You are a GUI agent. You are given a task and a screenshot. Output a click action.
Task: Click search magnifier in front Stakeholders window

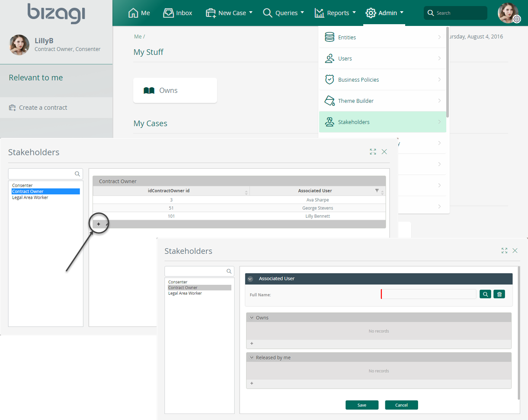tap(229, 271)
